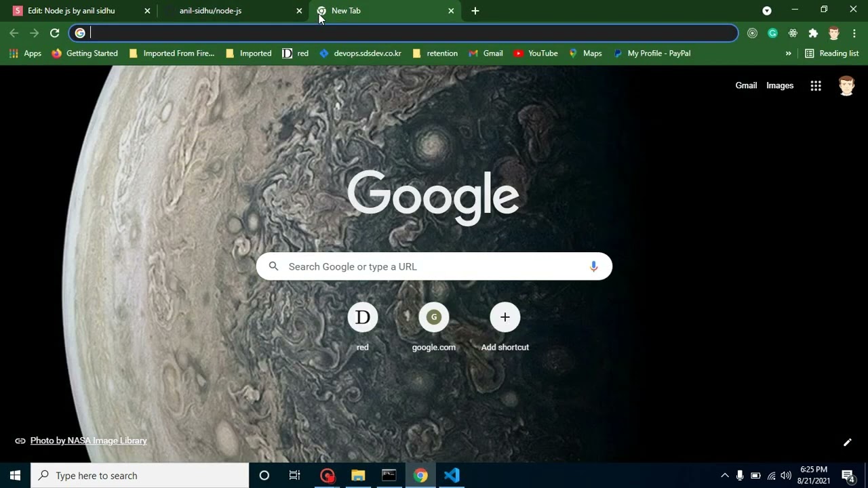
Task: Open the Maps bookmark
Action: click(x=585, y=54)
